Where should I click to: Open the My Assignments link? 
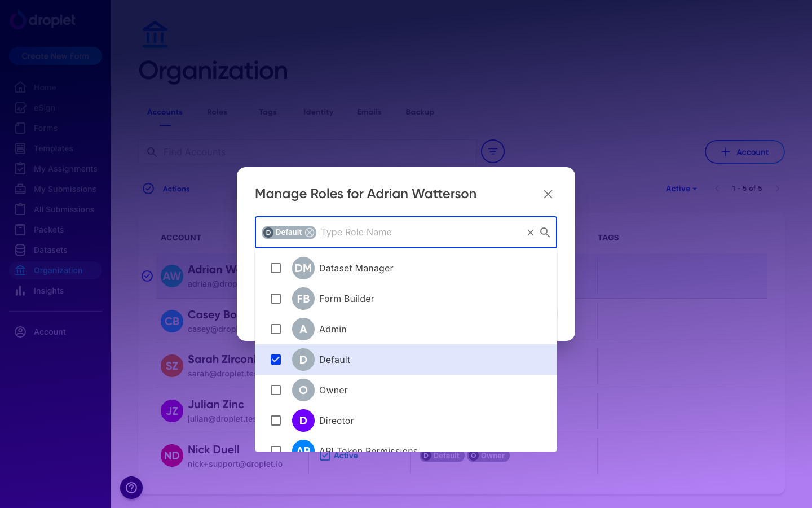click(x=65, y=169)
